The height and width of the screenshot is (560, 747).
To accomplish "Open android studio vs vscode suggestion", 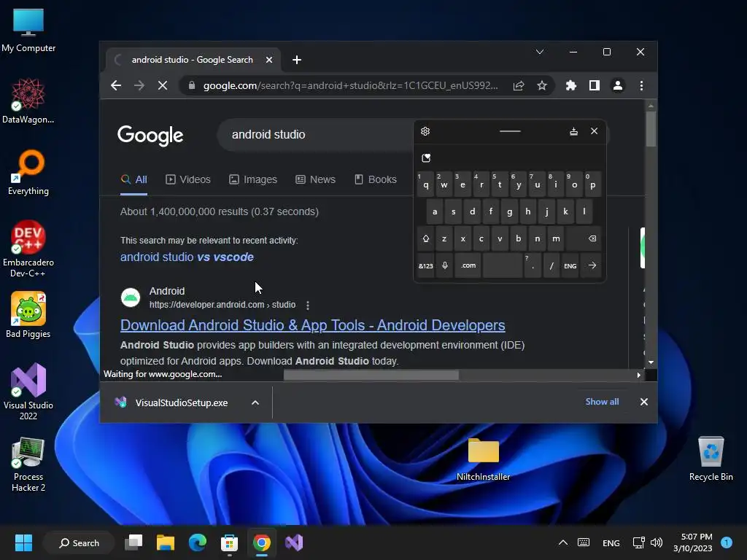I will pos(187,257).
